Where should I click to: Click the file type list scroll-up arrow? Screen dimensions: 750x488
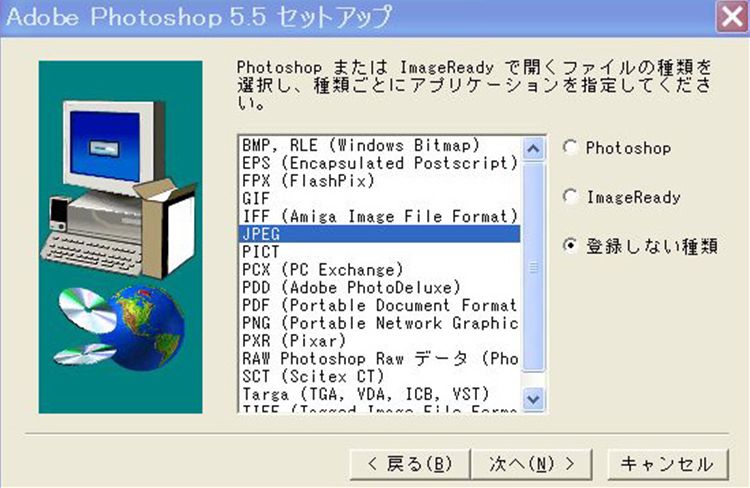tap(533, 149)
